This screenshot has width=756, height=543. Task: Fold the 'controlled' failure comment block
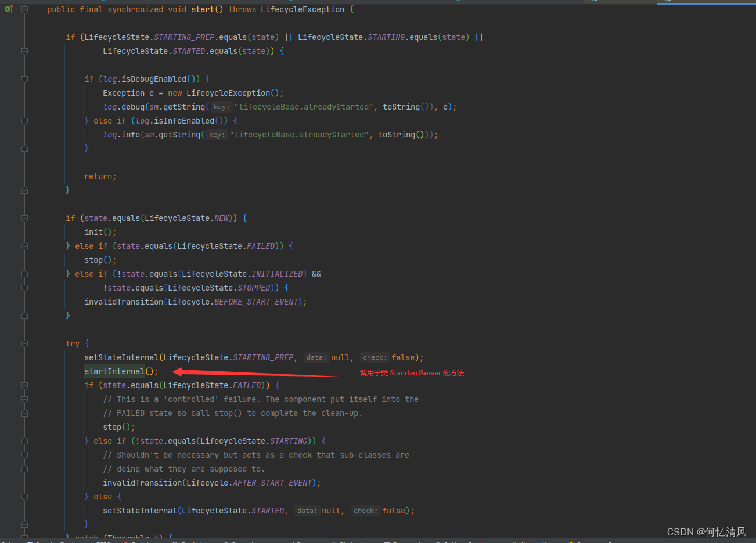pyautogui.click(x=24, y=399)
